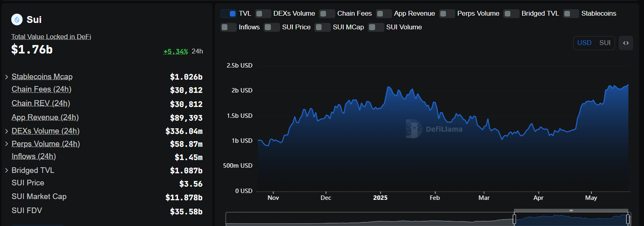The width and height of the screenshot is (644, 226).
Task: Click the SUI Market Cap label
Action: pos(39,197)
